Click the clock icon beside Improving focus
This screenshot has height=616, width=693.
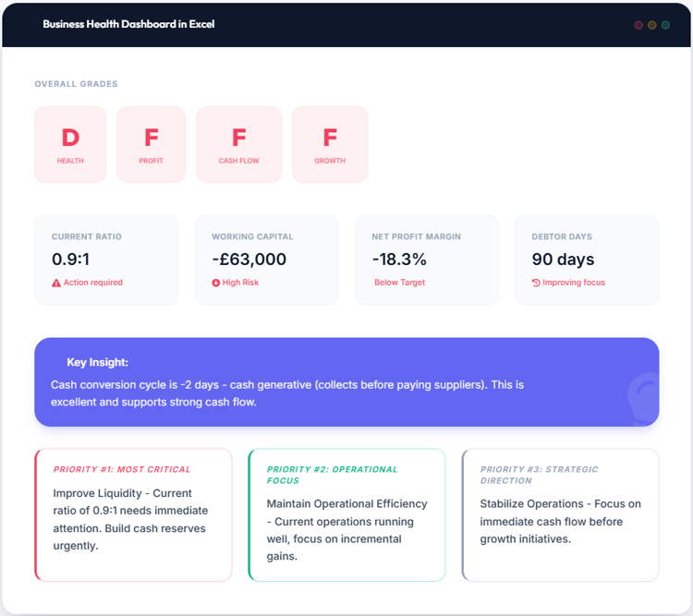[536, 283]
